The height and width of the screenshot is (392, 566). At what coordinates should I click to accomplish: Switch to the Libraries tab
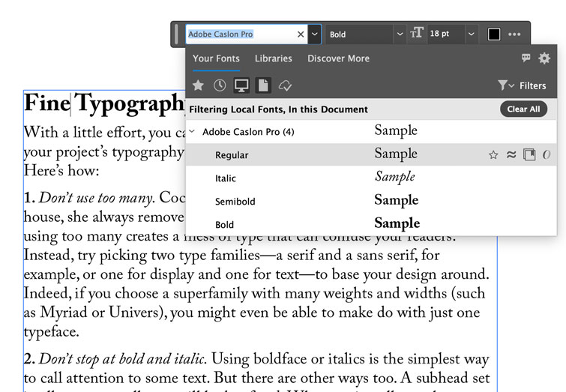[x=274, y=58]
